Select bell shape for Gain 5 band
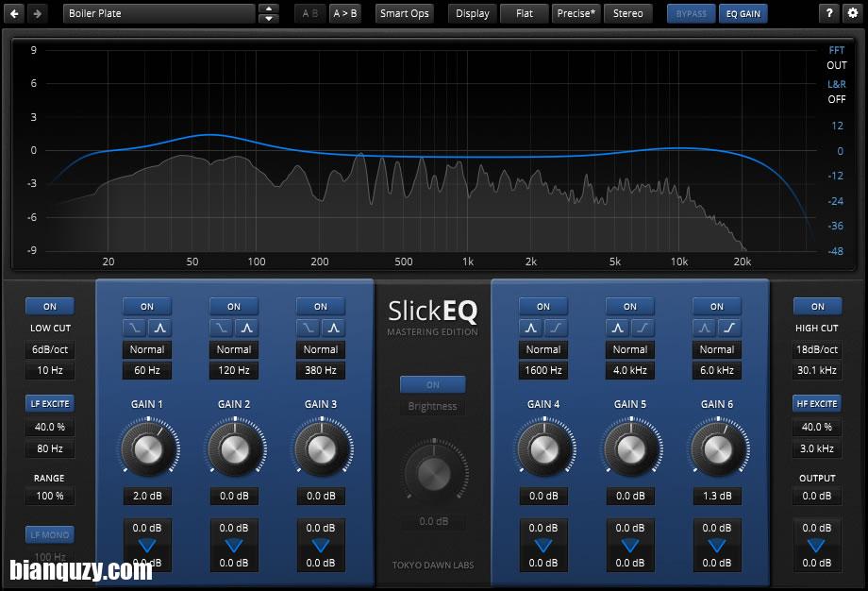This screenshot has width=868, height=591. 618,328
